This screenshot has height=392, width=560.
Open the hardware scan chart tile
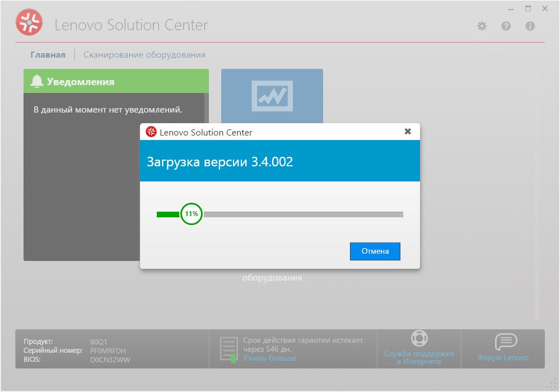click(272, 96)
